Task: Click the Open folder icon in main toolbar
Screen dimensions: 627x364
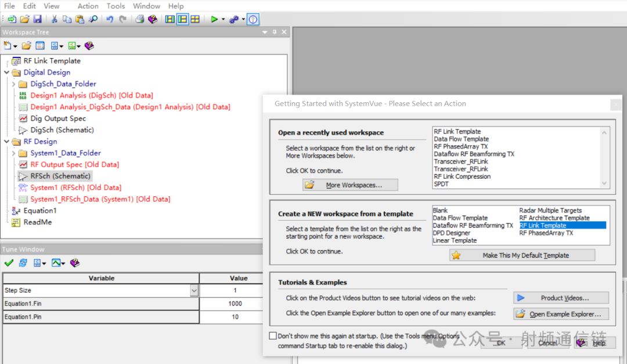Action: click(x=24, y=19)
